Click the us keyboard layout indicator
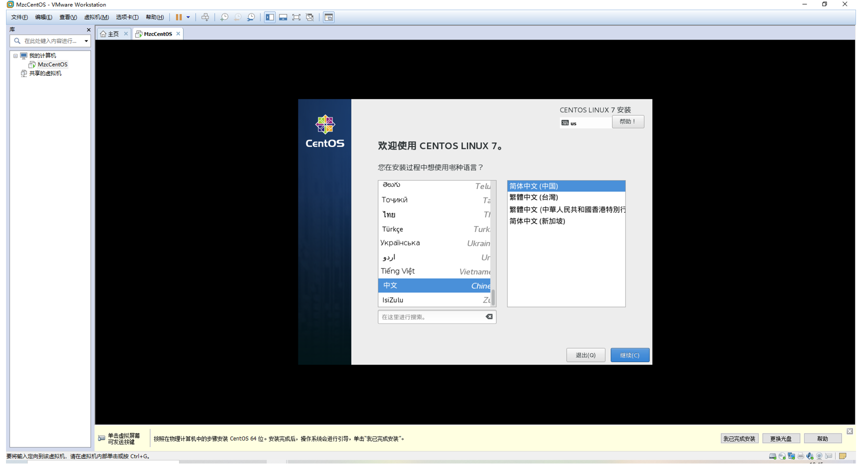 tap(585, 123)
